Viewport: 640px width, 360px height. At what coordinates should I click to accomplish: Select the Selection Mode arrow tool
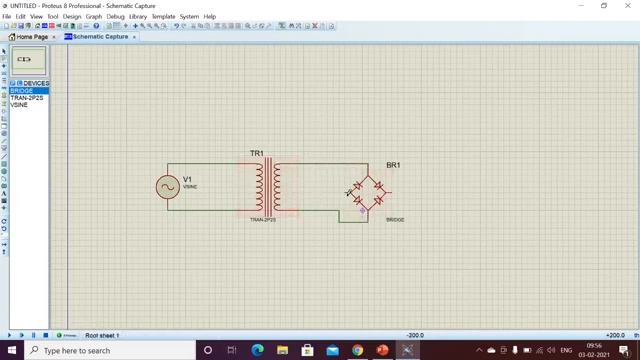4,51
